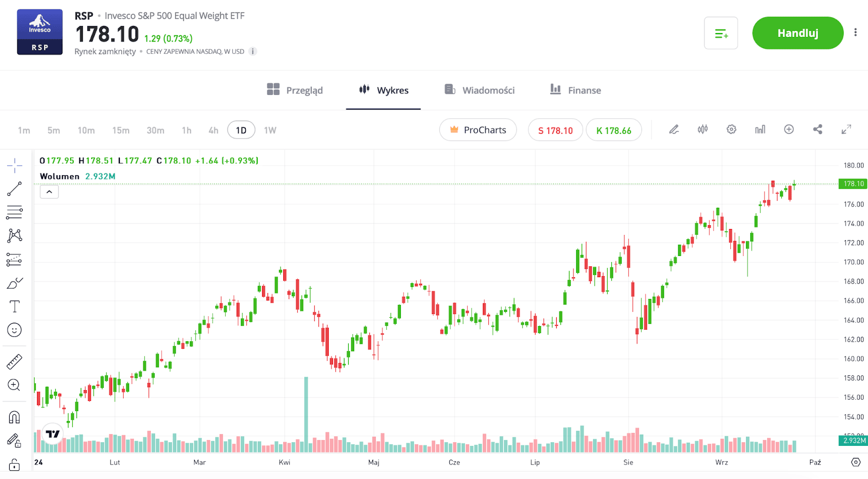The width and height of the screenshot is (868, 479).
Task: Click the buy price K 178.66 button
Action: click(614, 130)
